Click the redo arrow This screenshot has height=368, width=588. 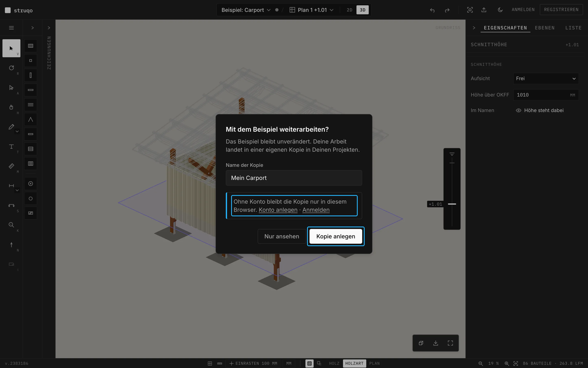447,10
